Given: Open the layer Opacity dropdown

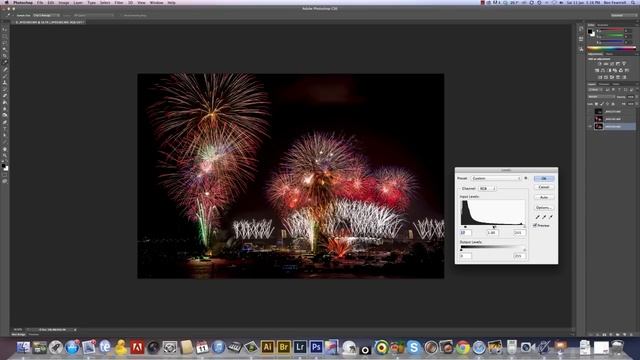Looking at the screenshot, I should pyautogui.click(x=637, y=97).
